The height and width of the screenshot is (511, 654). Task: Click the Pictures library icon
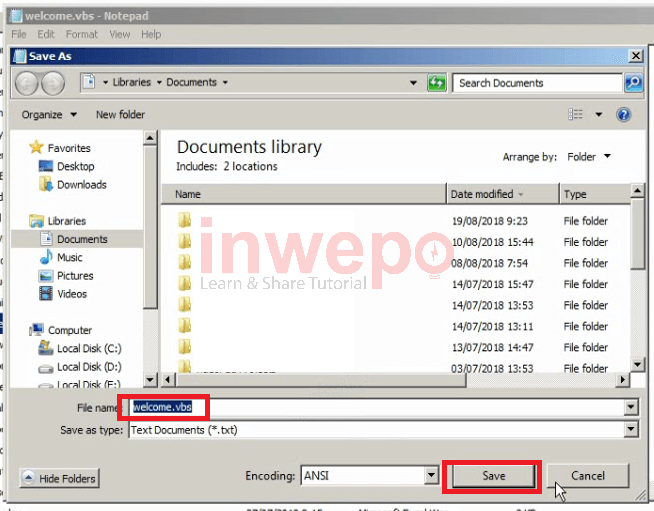(x=45, y=276)
